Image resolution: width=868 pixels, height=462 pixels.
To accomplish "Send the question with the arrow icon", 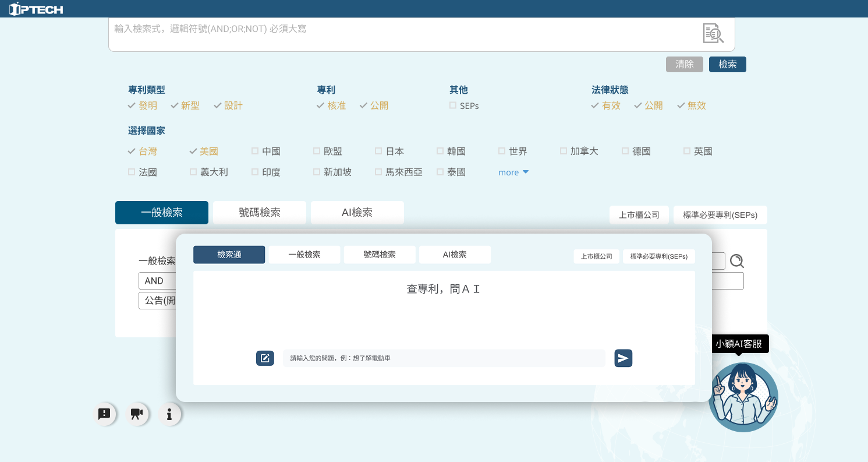I will click(x=623, y=358).
